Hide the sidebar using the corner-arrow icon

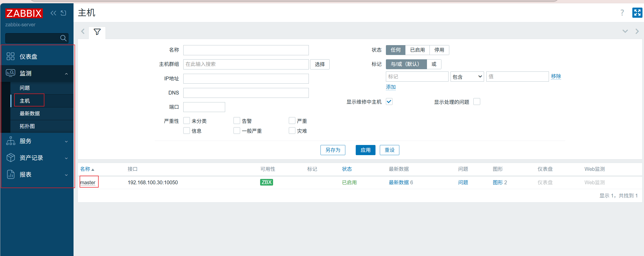(64, 13)
